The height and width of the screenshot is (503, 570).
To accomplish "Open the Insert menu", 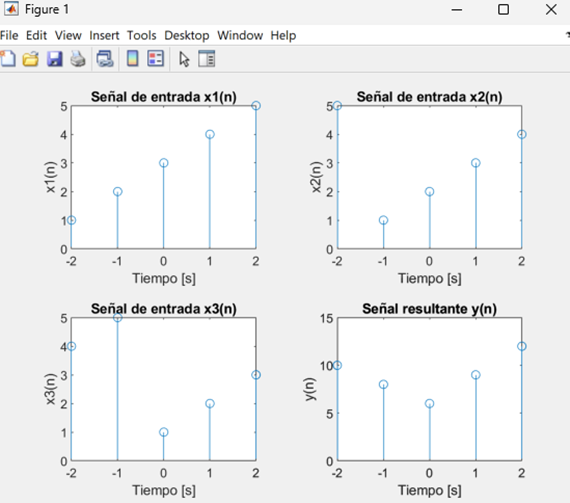I will 104,35.
